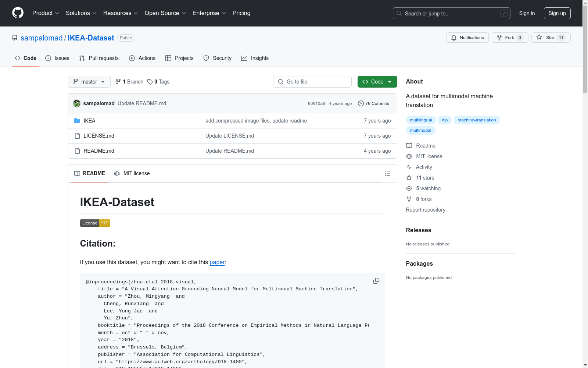Click the License MIT badge
Viewport: 588px width, 368px height.
(95, 223)
